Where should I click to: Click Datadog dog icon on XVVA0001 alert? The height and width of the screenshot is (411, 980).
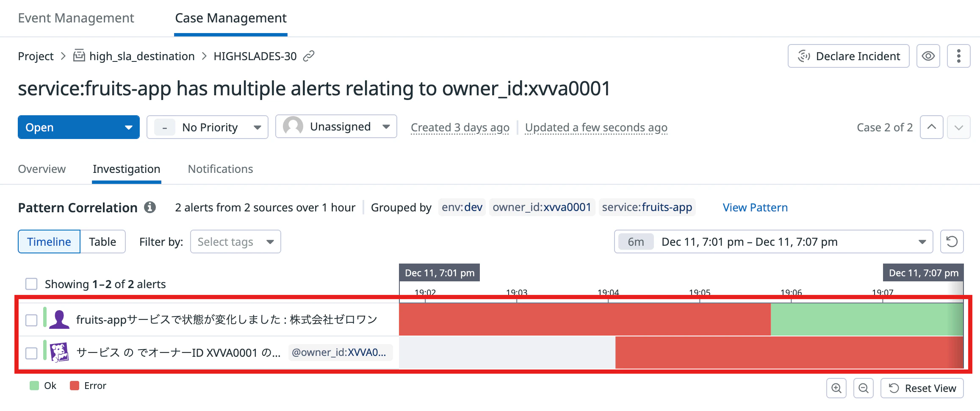pos(59,353)
